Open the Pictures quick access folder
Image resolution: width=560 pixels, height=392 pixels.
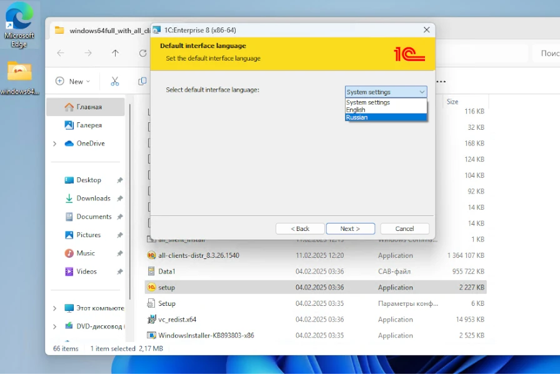[89, 235]
